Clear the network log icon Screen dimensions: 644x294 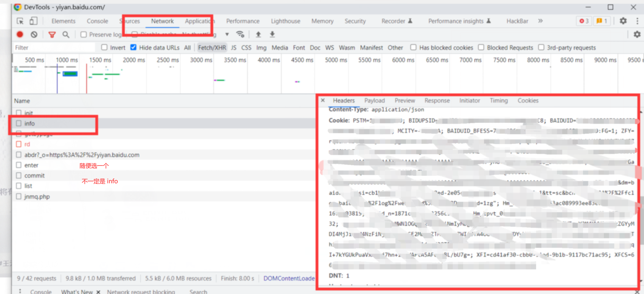click(34, 34)
